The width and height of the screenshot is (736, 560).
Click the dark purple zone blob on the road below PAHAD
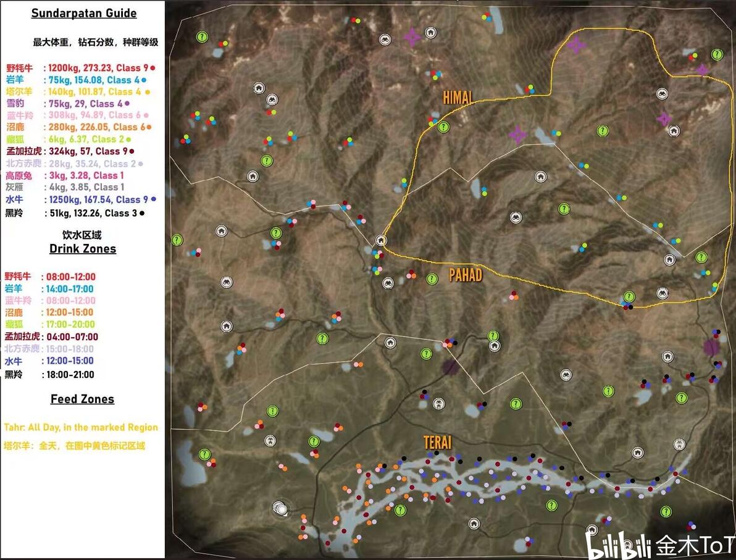coord(450,367)
